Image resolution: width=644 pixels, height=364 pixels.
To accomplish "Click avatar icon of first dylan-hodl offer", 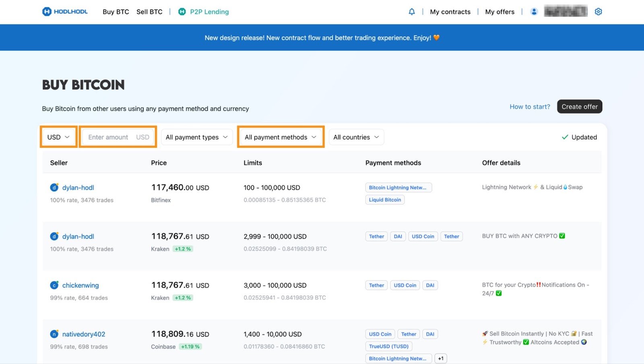I will (54, 187).
